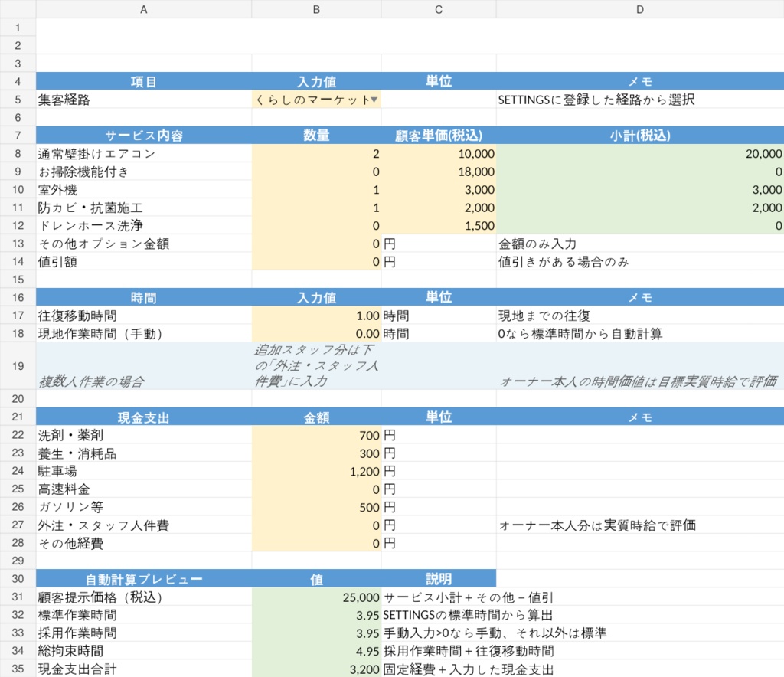Click その他オプション金額 input value

click(x=316, y=244)
